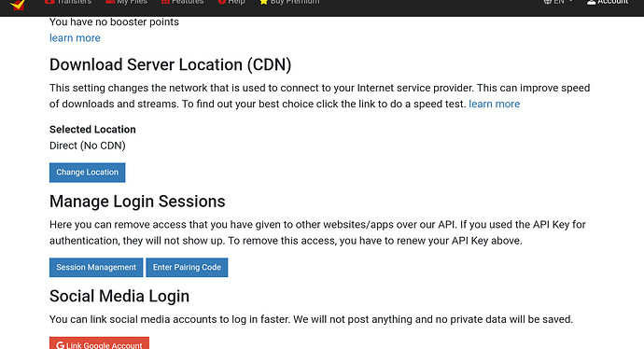This screenshot has width=644, height=349.
Task: Click the Buy Premium star icon
Action: (264, 2)
